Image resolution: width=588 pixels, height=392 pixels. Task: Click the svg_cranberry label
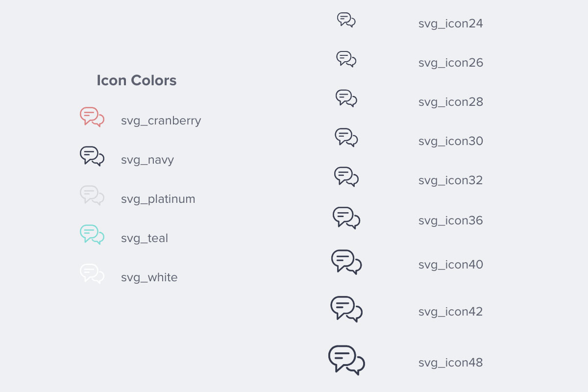click(161, 121)
